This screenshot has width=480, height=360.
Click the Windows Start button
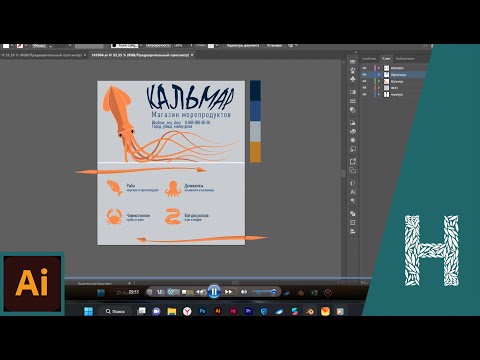point(89,311)
